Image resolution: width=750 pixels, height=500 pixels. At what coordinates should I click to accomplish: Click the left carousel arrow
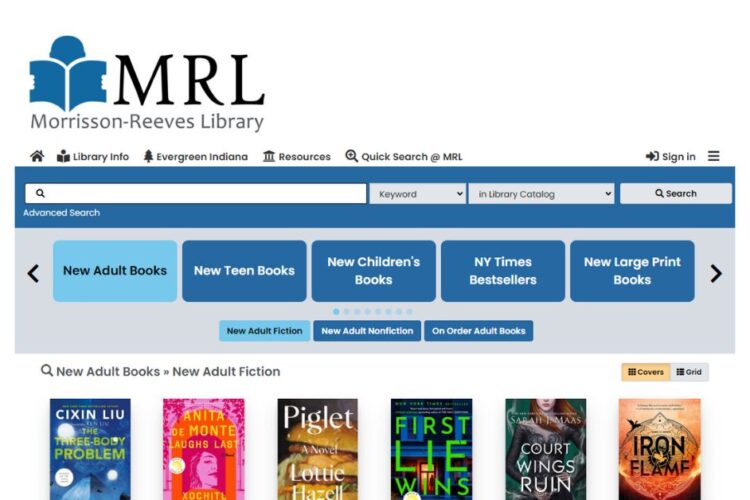click(x=33, y=273)
